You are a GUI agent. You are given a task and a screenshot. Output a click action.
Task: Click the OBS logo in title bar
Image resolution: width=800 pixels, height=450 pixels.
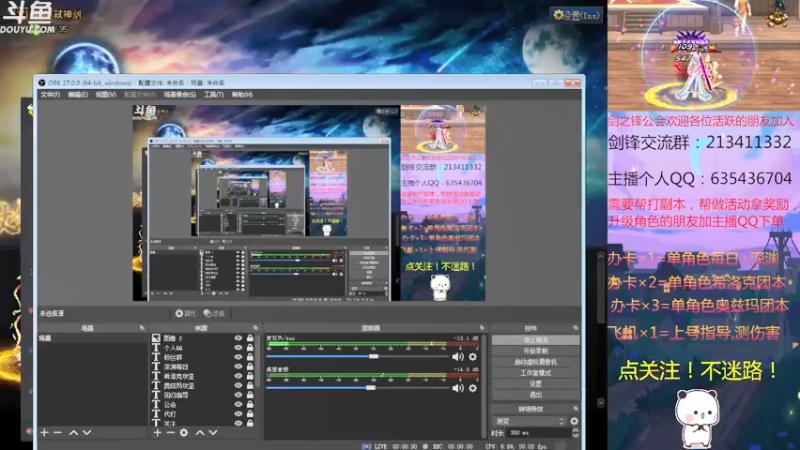[42, 83]
